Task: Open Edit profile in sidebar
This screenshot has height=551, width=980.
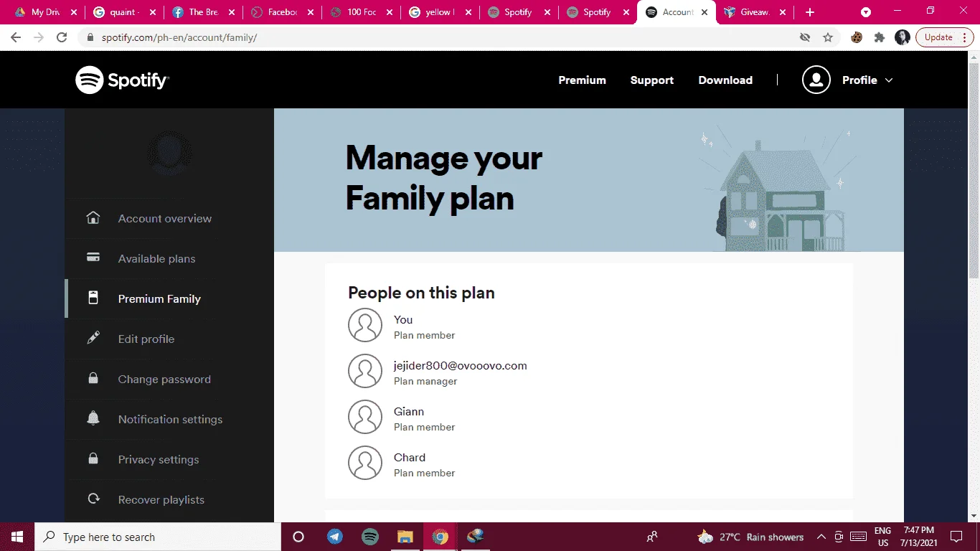Action: click(x=146, y=339)
